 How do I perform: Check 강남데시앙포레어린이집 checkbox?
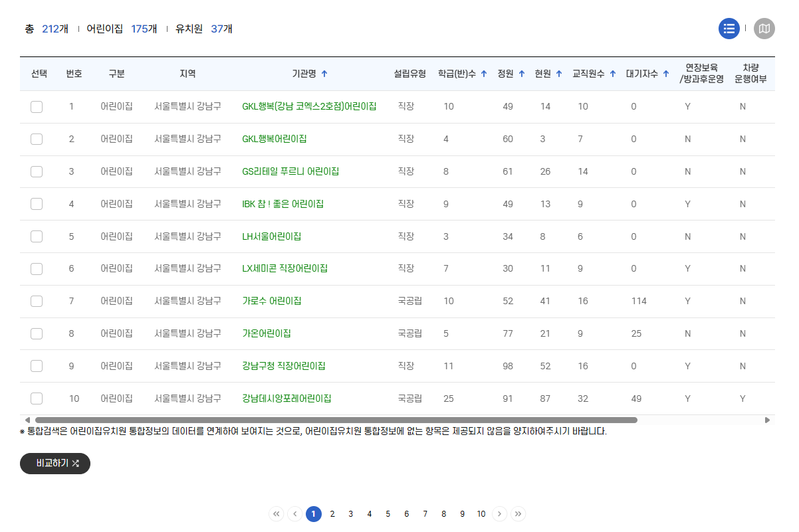(x=37, y=399)
